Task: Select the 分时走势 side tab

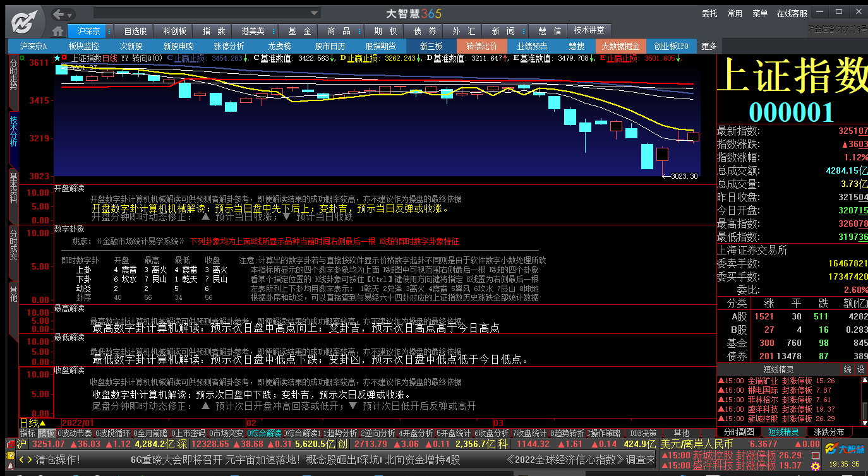Action: coord(13,83)
